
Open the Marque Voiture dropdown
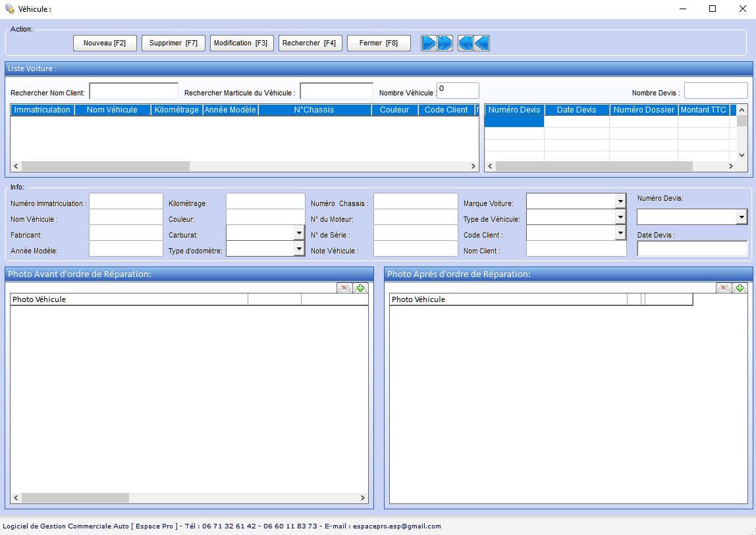tap(620, 201)
